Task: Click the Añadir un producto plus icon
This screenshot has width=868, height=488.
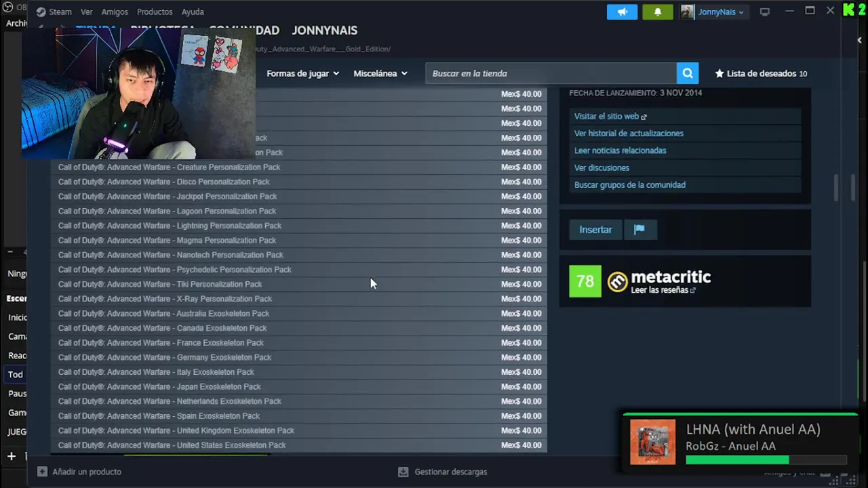Action: (x=42, y=472)
